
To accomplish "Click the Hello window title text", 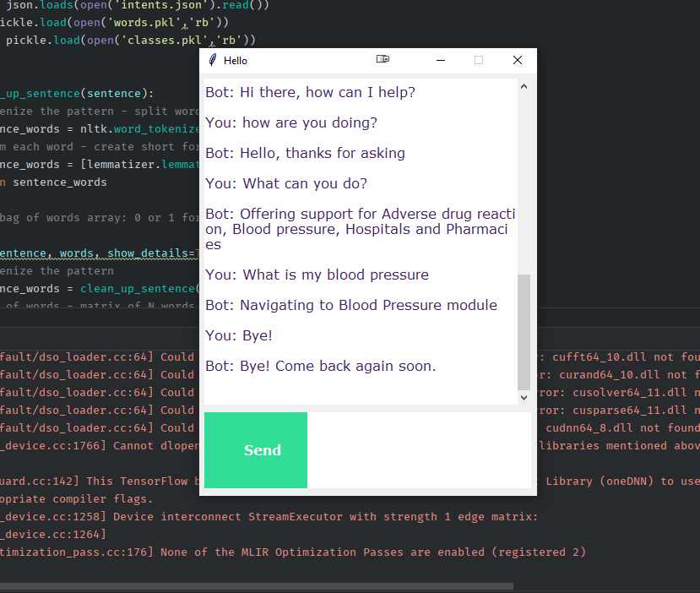I will (x=236, y=61).
